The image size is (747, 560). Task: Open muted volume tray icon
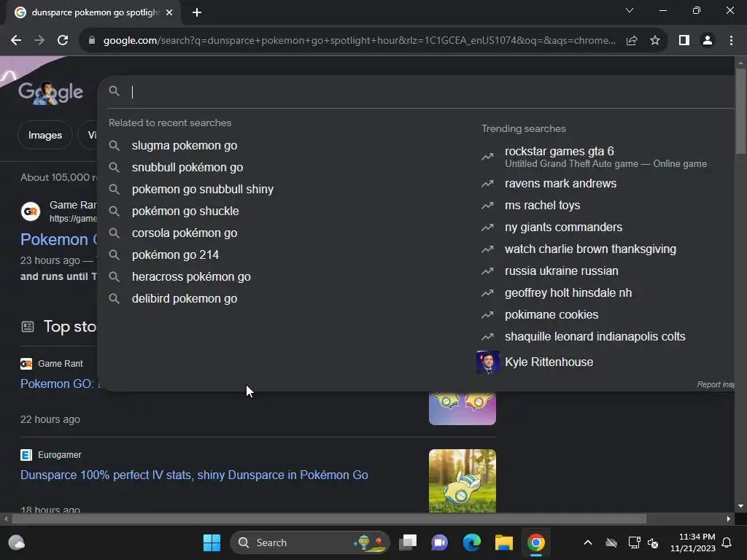653,542
